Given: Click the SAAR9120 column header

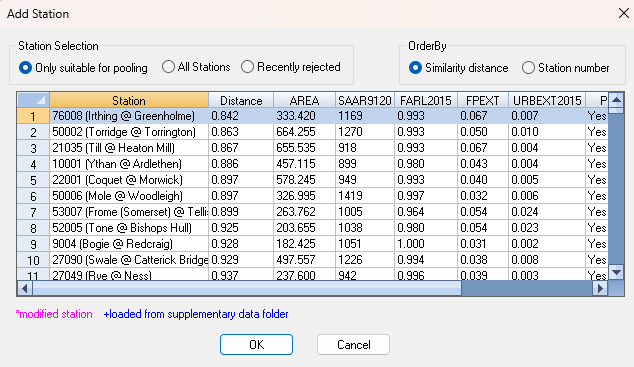Looking at the screenshot, I should click(365, 100).
